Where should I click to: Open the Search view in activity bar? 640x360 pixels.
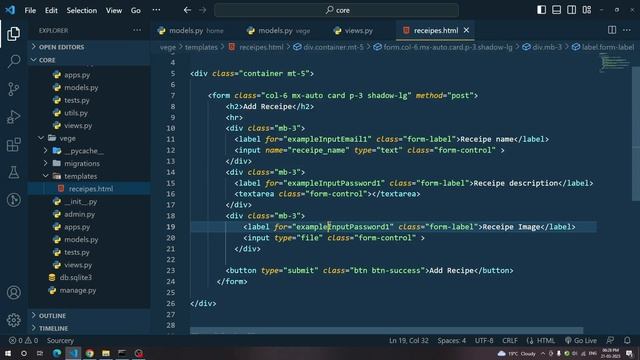13,61
